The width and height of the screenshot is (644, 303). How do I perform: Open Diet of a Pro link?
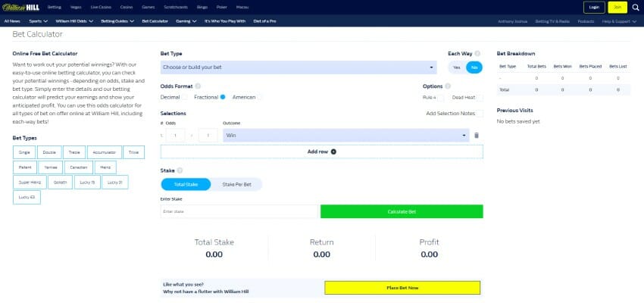click(x=265, y=21)
